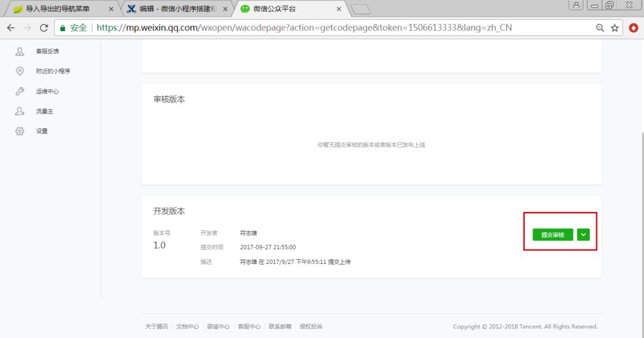Open the 关于腾讯 footer link
The width and height of the screenshot is (644, 338).
coord(156,327)
